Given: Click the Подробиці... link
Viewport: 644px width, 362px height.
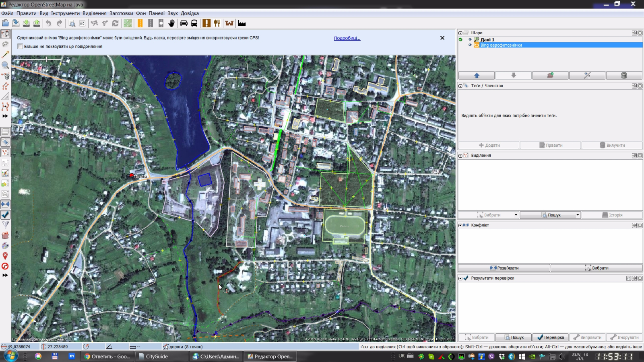Looking at the screenshot, I should [x=347, y=38].
